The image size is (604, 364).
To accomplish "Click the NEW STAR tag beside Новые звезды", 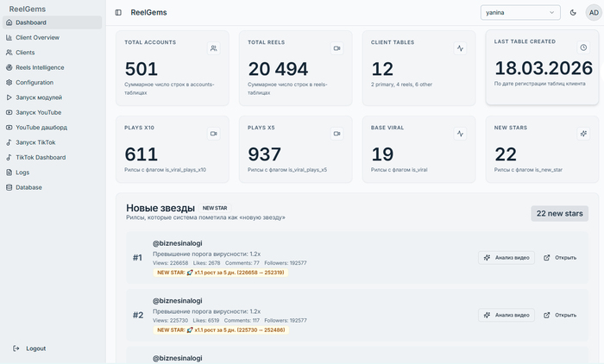I will [215, 208].
